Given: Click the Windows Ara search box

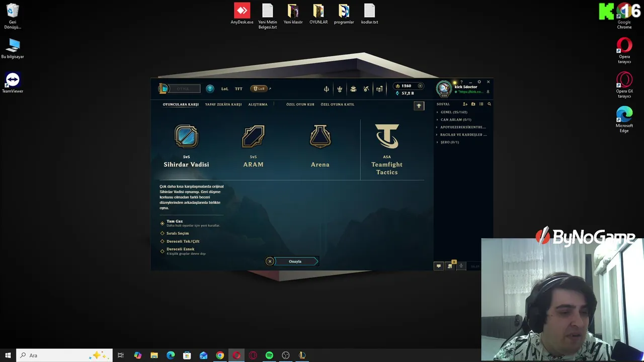Looking at the screenshot, I should point(64,355).
